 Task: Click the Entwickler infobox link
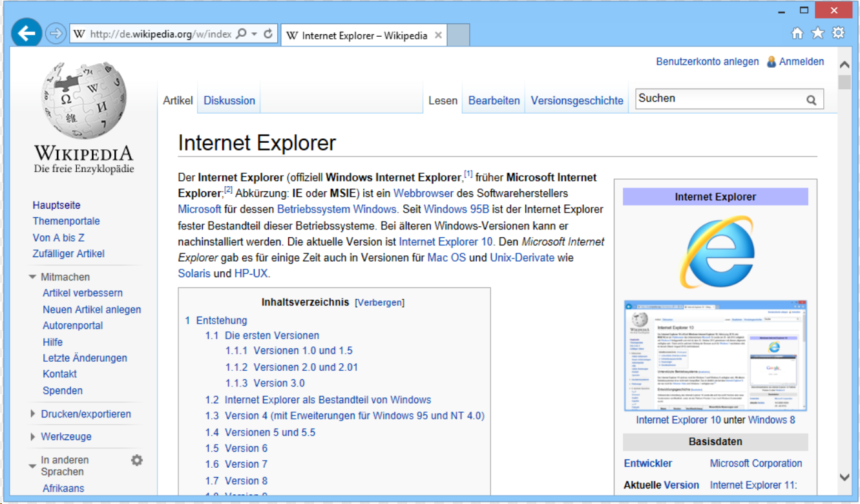click(648, 463)
